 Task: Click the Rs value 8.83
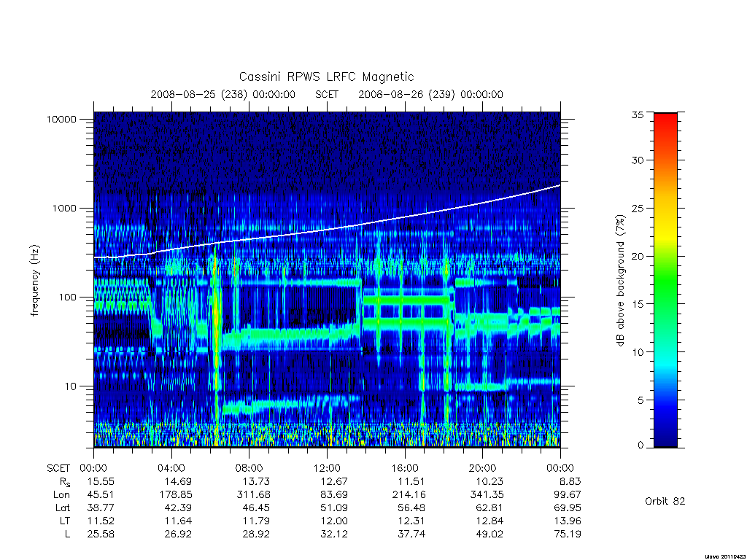click(570, 481)
